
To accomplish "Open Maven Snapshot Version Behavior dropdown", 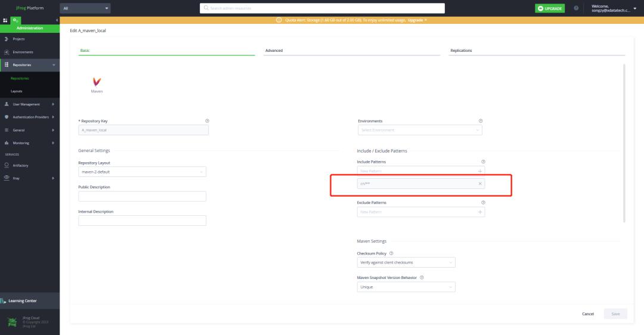I will [405, 287].
